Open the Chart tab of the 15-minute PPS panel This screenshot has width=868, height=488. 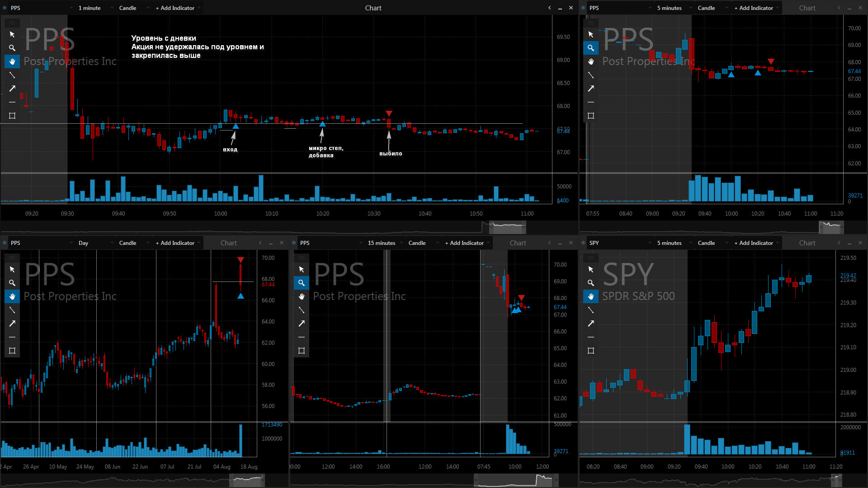518,243
